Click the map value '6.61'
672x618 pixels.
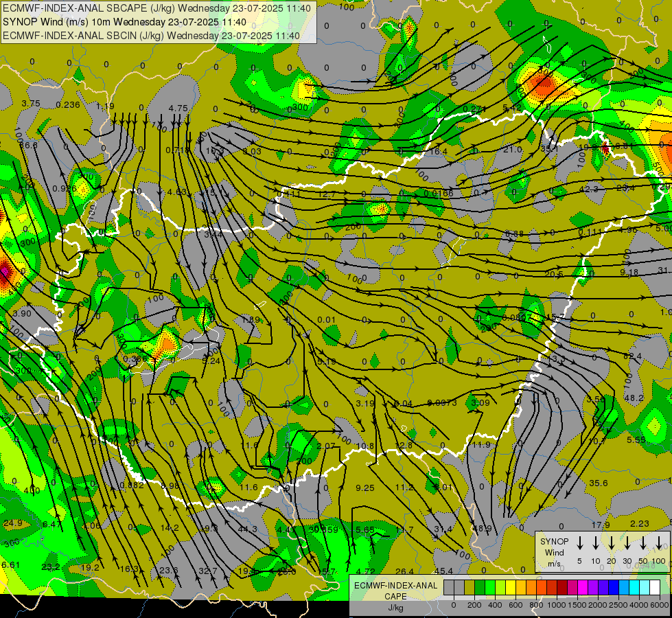tap(10, 564)
